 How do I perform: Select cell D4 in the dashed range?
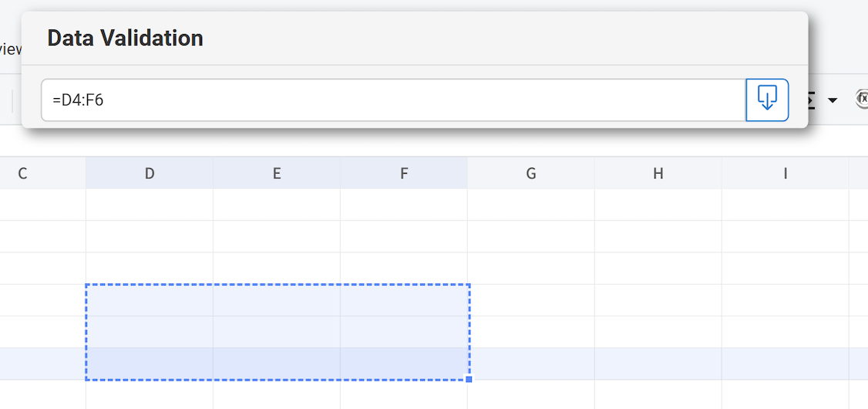[150, 300]
